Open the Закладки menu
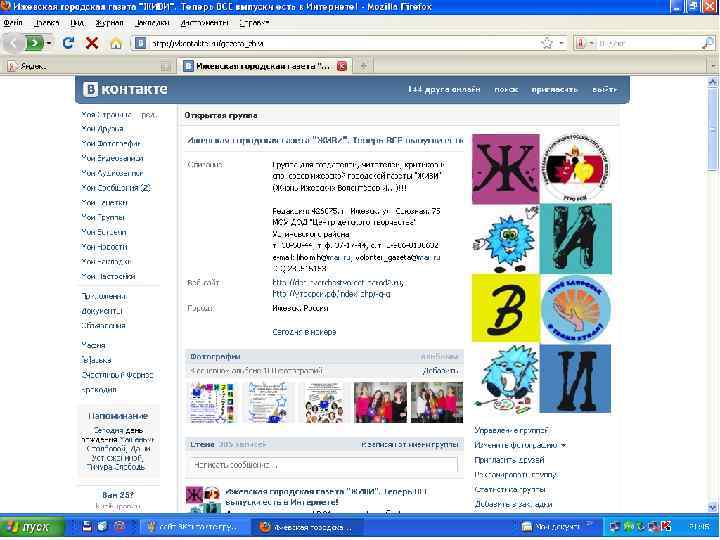 coord(152,22)
